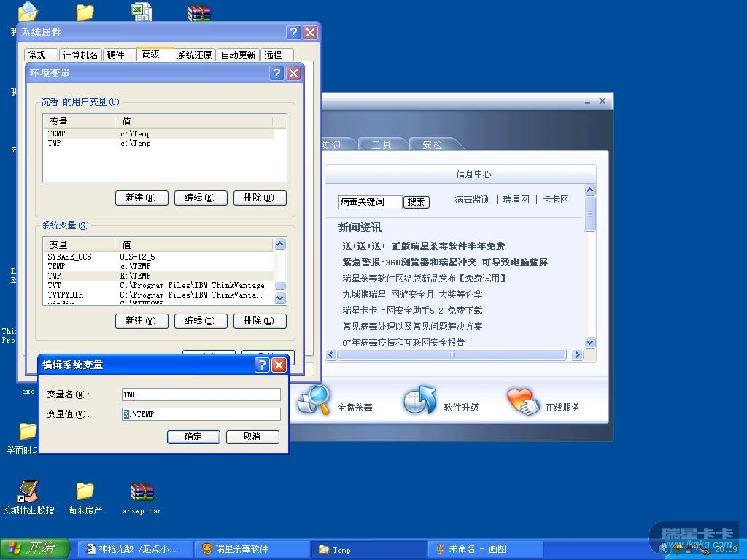The image size is (747, 560).
Task: Click user variables 编辑(E) button
Action: [201, 198]
